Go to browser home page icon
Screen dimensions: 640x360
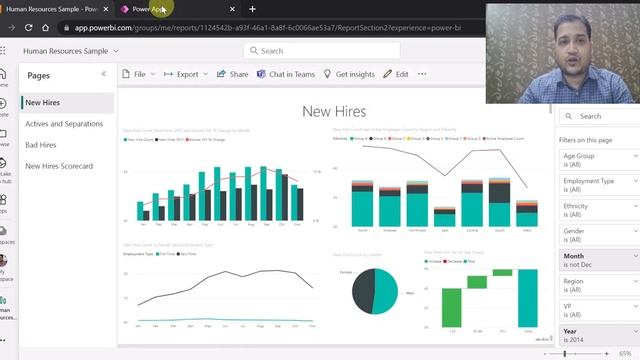[45, 28]
